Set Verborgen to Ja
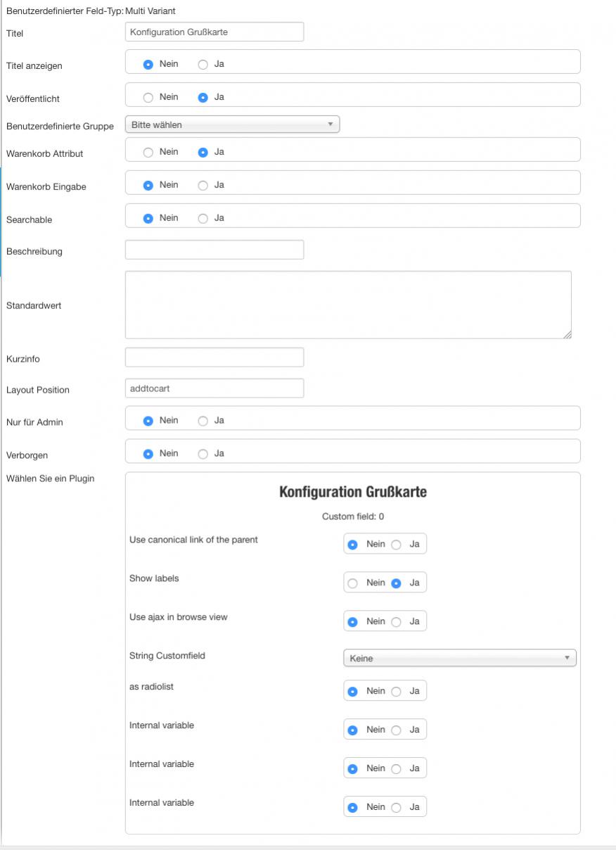This screenshot has width=616, height=850. [x=203, y=455]
